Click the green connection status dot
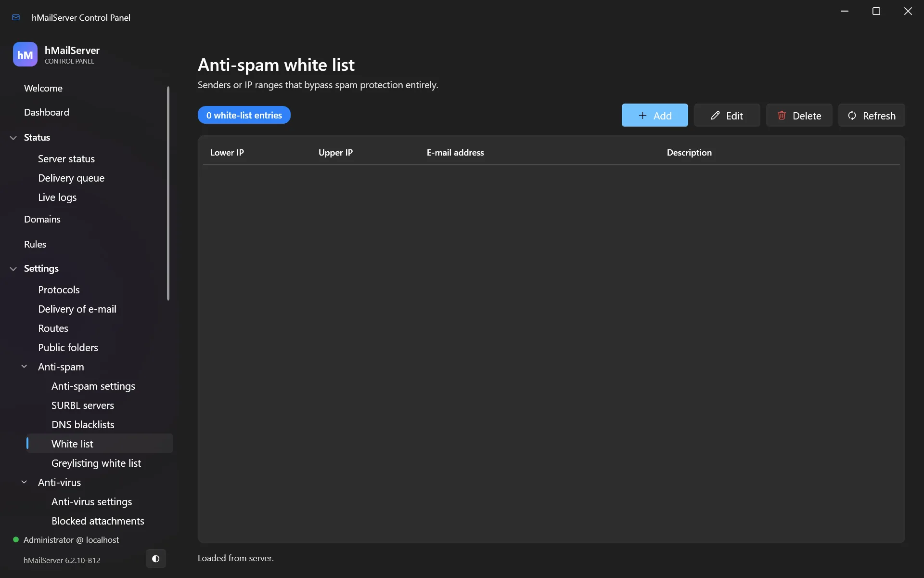 click(x=16, y=539)
